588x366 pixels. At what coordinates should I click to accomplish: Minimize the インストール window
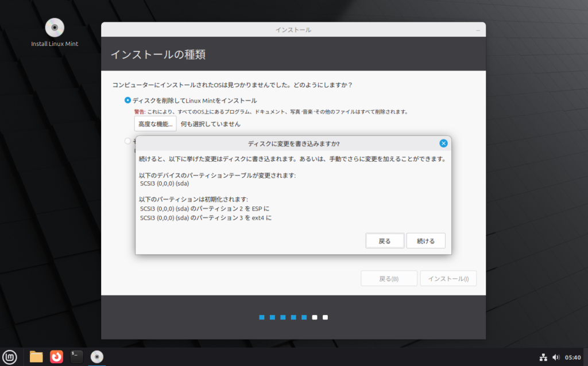[x=478, y=30]
